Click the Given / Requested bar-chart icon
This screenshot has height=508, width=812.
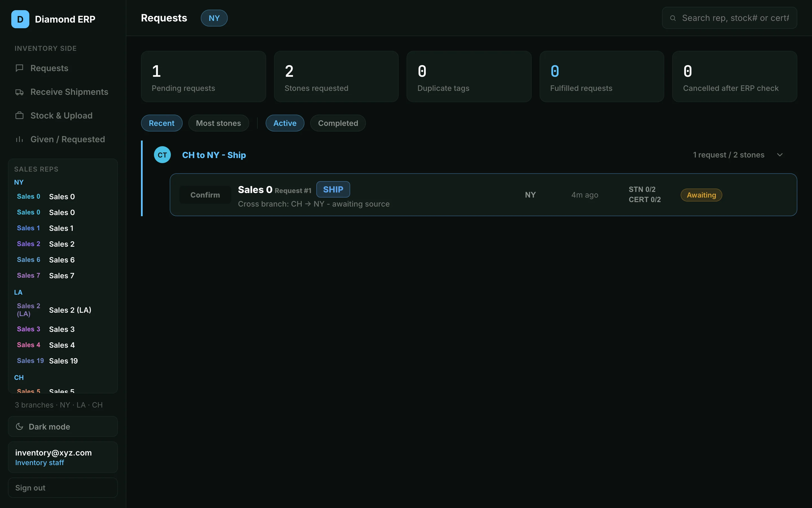click(x=19, y=139)
